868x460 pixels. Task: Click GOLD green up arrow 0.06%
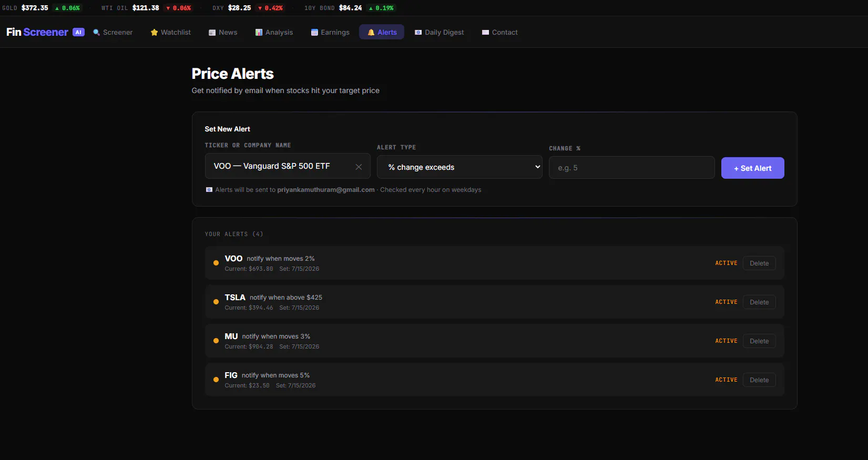[67, 8]
